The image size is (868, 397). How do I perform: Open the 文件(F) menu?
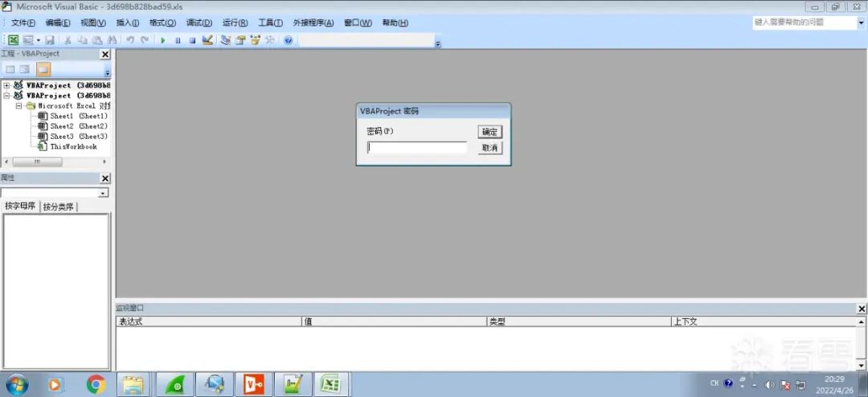pyautogui.click(x=23, y=23)
